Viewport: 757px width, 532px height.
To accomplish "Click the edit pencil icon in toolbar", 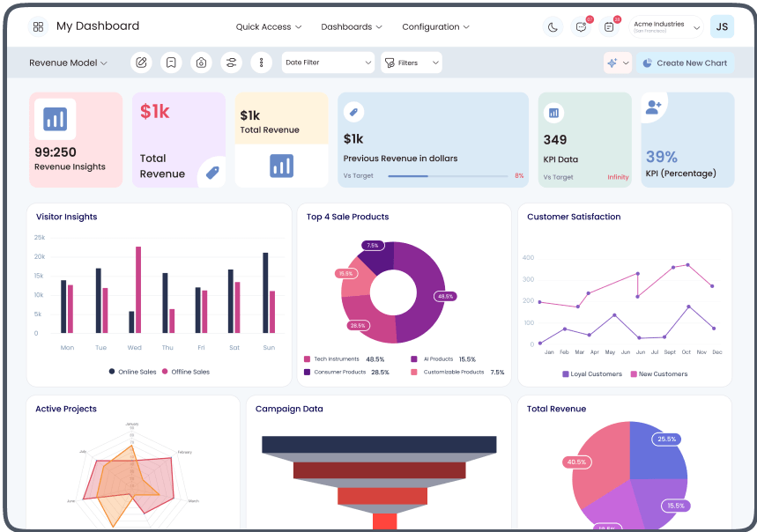I will (x=141, y=63).
